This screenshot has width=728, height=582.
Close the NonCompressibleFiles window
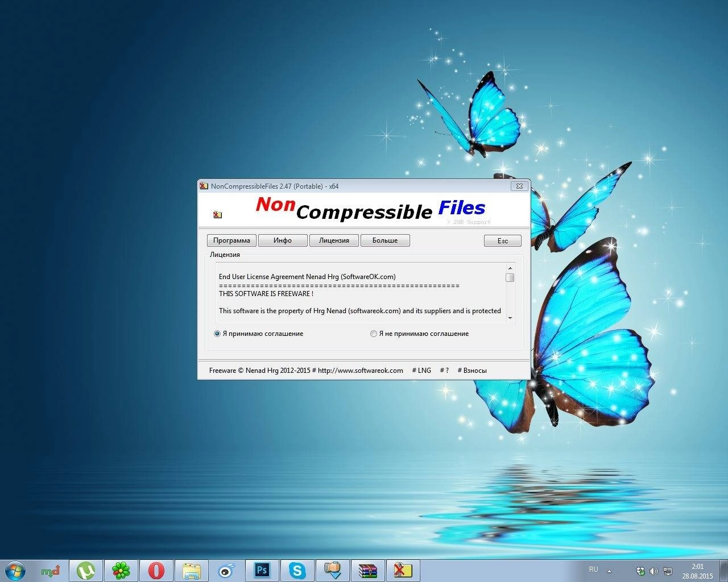coord(519,186)
